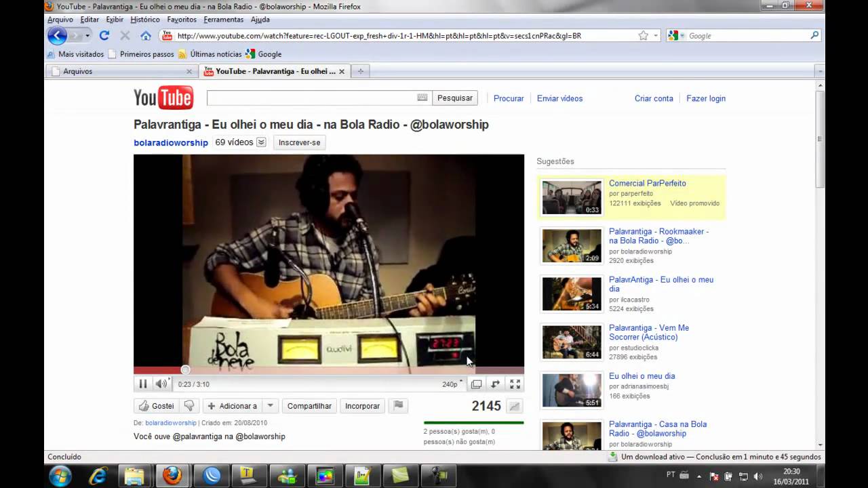Image resolution: width=868 pixels, height=488 pixels.
Task: Open the Google bookmark
Action: (x=263, y=54)
